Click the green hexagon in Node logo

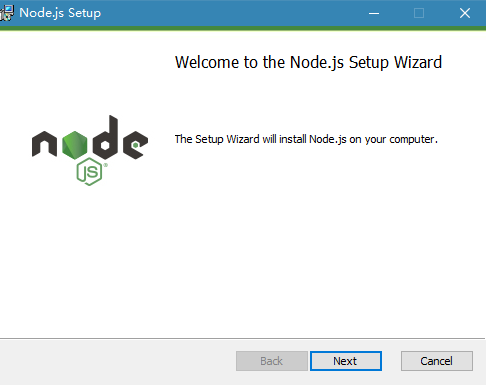[74, 145]
